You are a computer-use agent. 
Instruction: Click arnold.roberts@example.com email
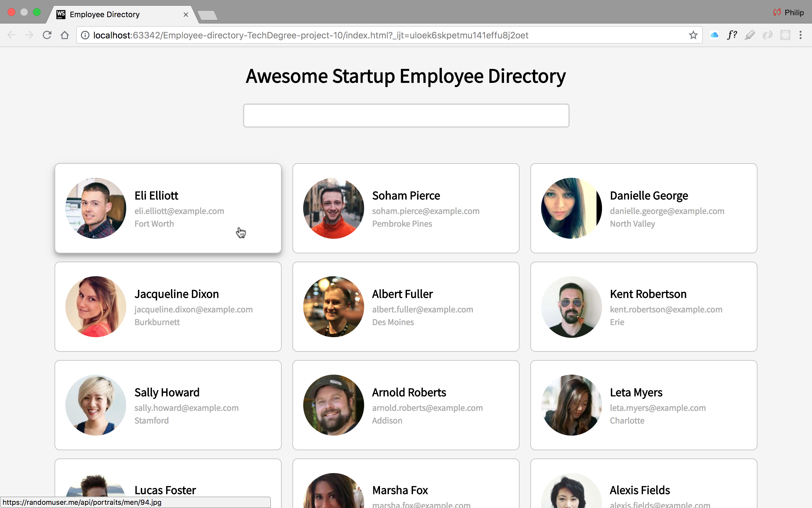tap(428, 408)
